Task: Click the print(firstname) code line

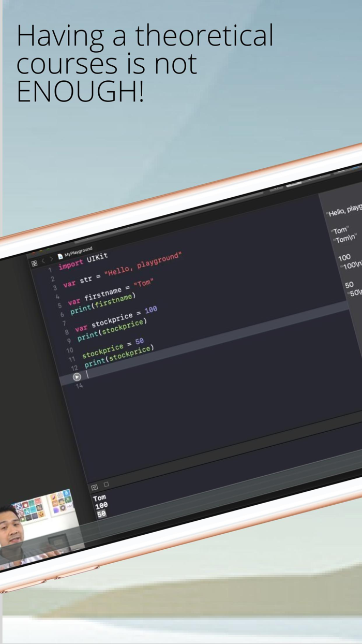Action: 103,304
